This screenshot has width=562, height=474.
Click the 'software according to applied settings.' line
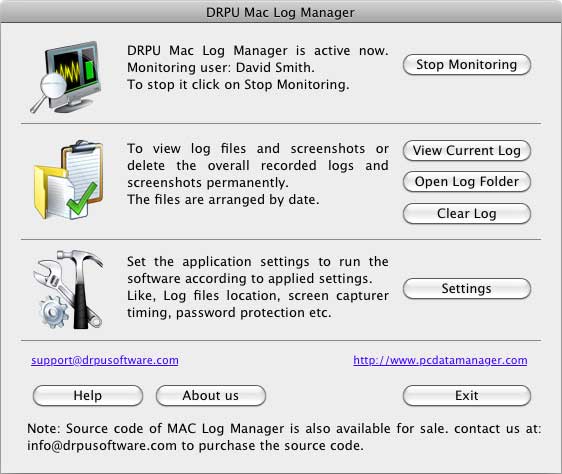[x=250, y=279]
